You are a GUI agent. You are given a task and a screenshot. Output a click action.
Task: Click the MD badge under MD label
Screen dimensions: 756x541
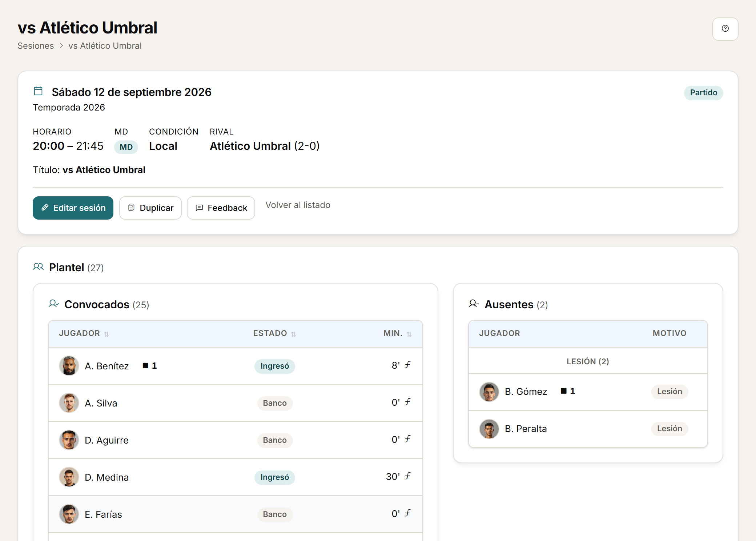coord(126,147)
